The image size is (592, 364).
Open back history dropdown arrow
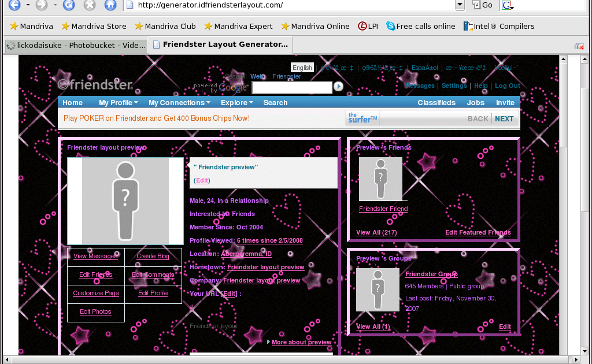click(28, 5)
